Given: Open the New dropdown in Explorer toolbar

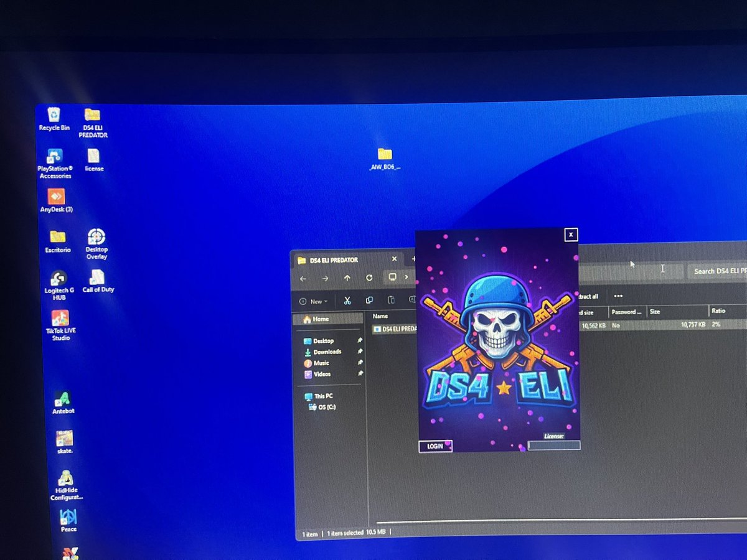Looking at the screenshot, I should 314,301.
